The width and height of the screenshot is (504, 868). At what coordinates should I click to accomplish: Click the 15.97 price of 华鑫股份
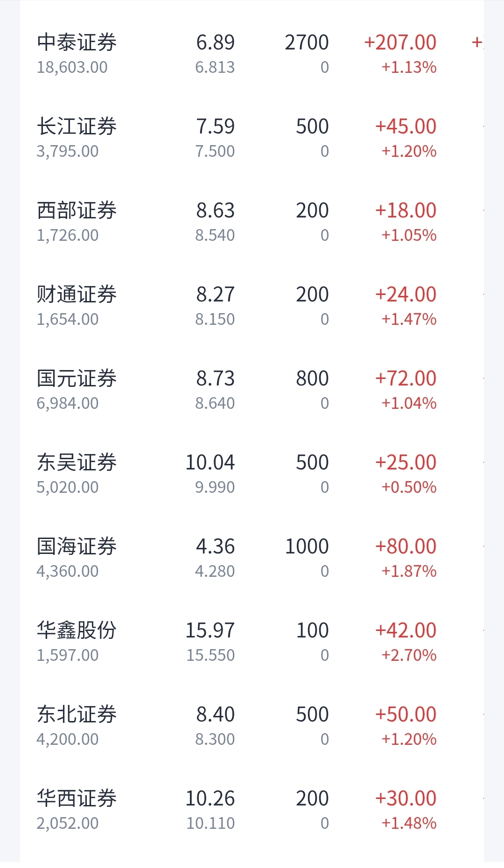[210, 630]
